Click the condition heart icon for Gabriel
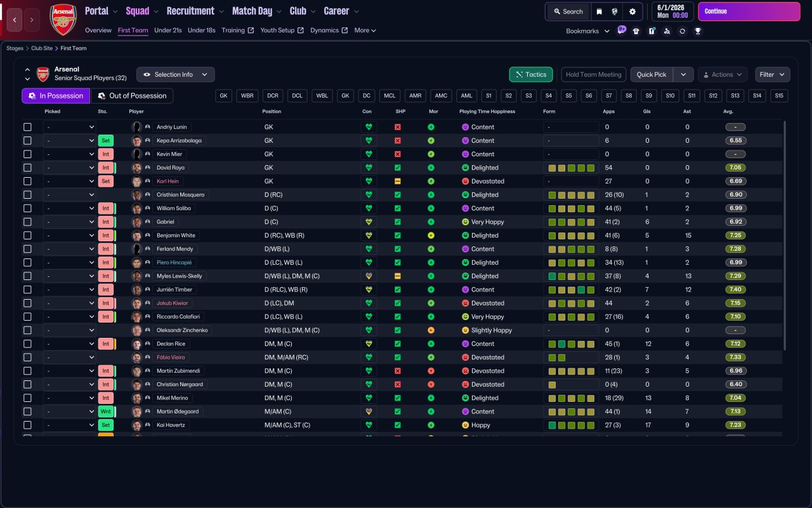812x508 pixels. (369, 222)
